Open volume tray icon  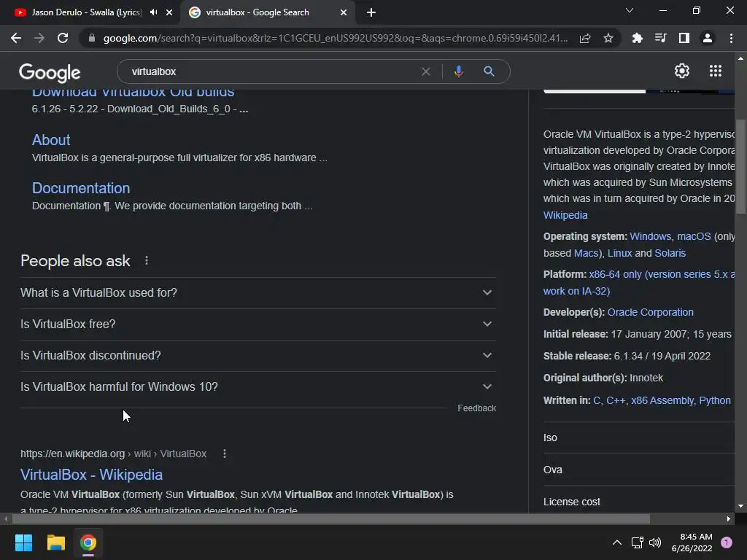tap(655, 542)
